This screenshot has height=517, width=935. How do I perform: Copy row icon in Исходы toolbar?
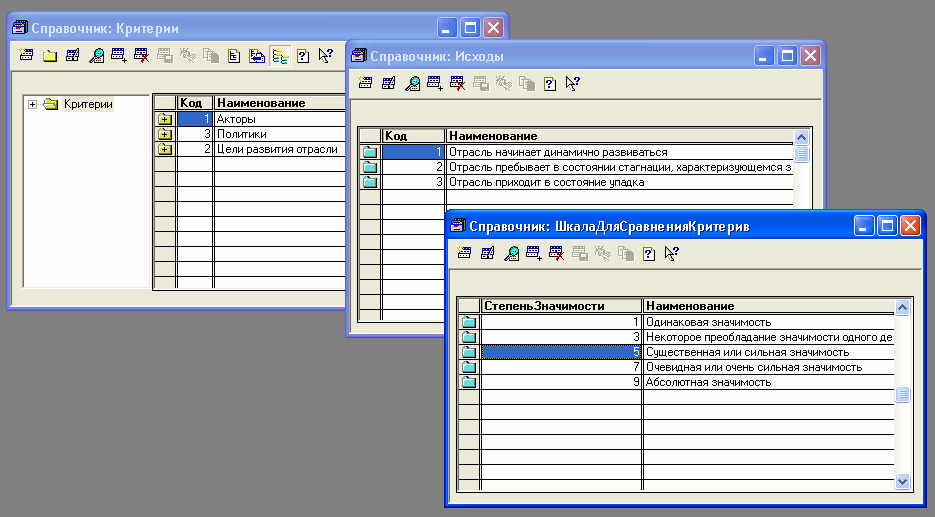(435, 83)
